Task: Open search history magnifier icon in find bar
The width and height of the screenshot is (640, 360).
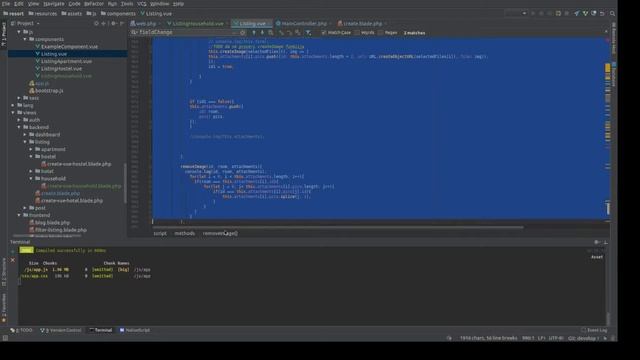Action: (134, 32)
